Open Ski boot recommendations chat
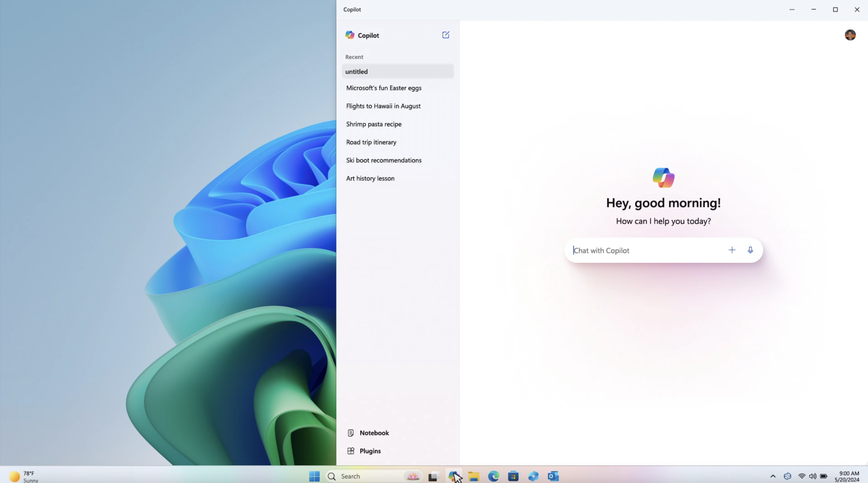Viewport: 868px width, 483px height. click(x=383, y=160)
